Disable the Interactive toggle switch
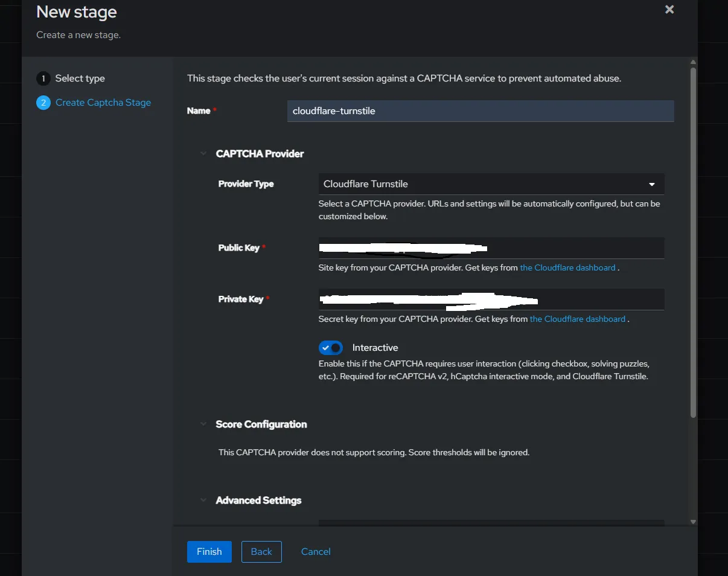 (x=331, y=348)
